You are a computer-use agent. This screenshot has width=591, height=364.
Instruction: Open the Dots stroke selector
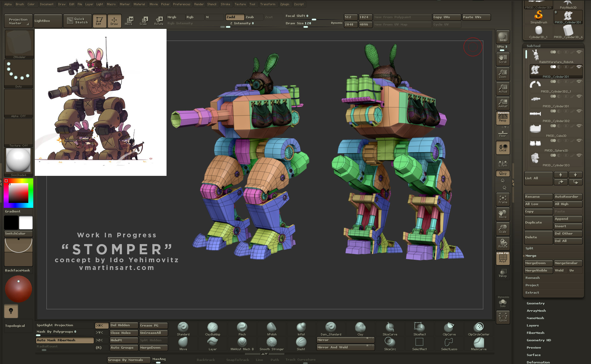19,74
